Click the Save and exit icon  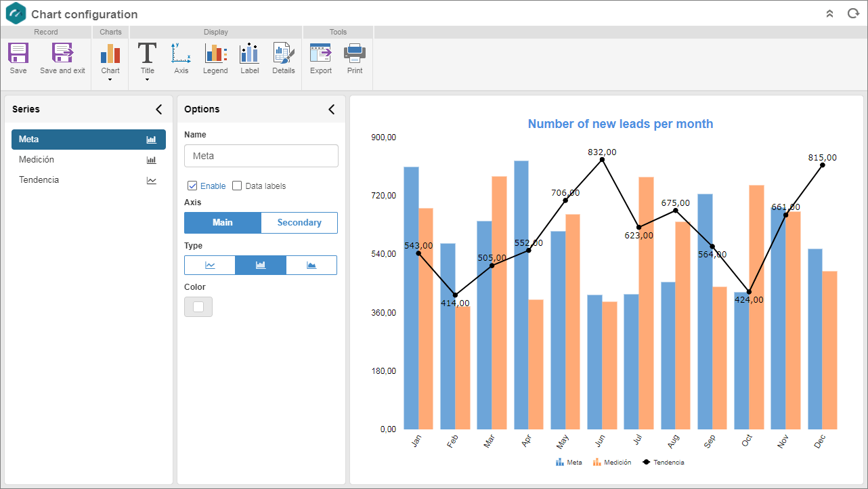coord(62,54)
